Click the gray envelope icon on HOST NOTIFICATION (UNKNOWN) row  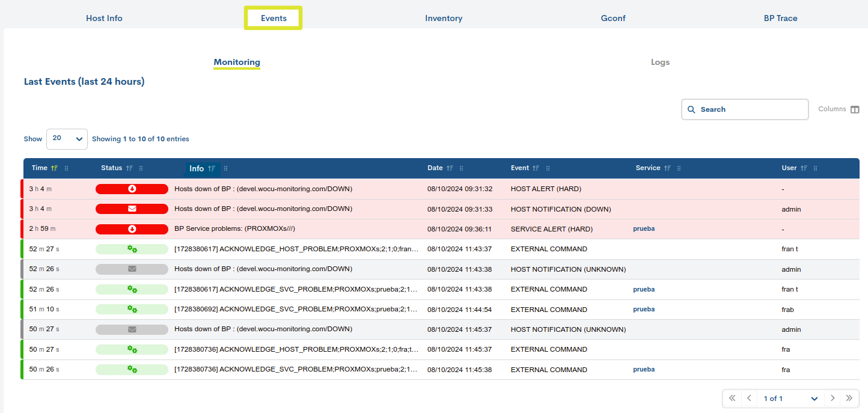tap(132, 269)
